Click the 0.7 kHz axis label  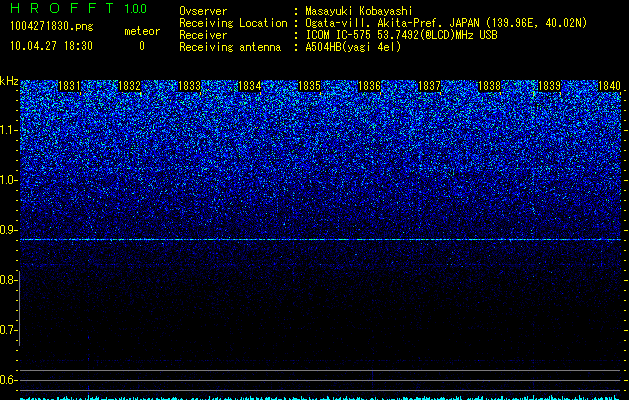tap(8, 330)
